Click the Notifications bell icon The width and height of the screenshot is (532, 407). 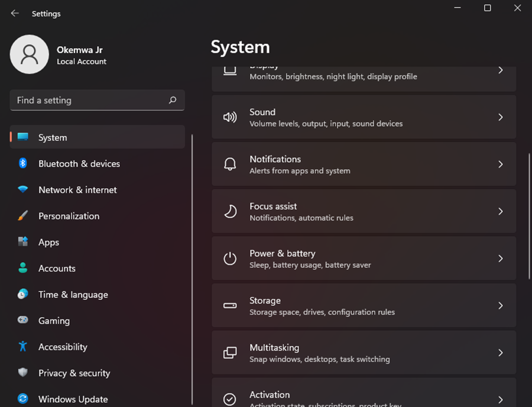tap(230, 164)
